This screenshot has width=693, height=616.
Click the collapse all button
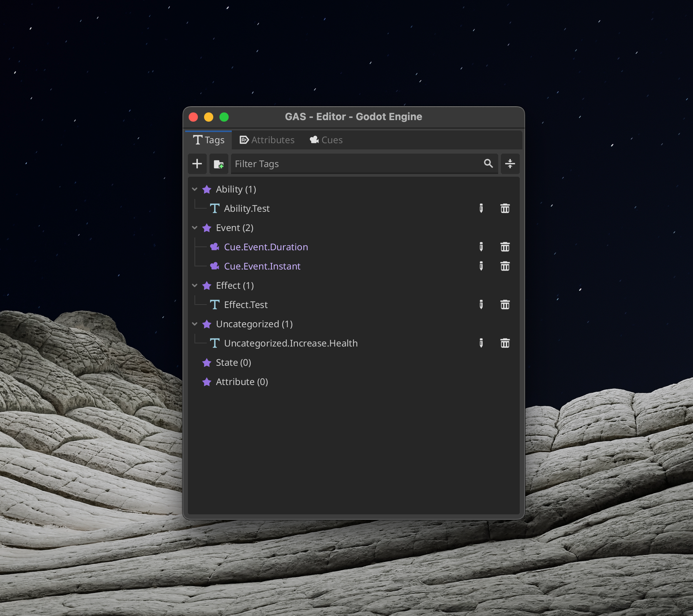[x=510, y=164]
